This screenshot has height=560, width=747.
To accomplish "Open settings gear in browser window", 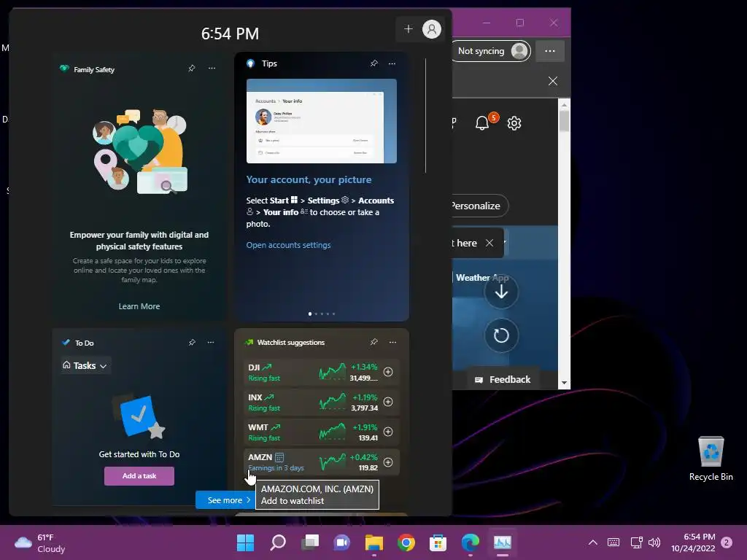I will 514,123.
